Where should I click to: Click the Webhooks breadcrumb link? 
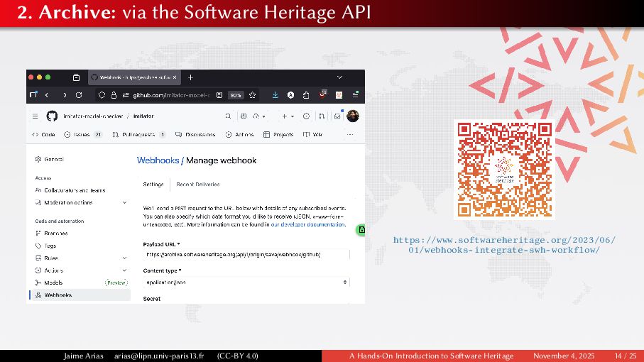point(158,160)
